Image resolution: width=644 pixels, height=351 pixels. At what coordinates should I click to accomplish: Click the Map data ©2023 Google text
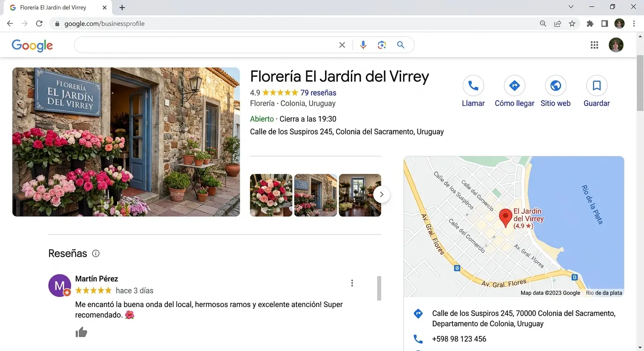point(550,293)
